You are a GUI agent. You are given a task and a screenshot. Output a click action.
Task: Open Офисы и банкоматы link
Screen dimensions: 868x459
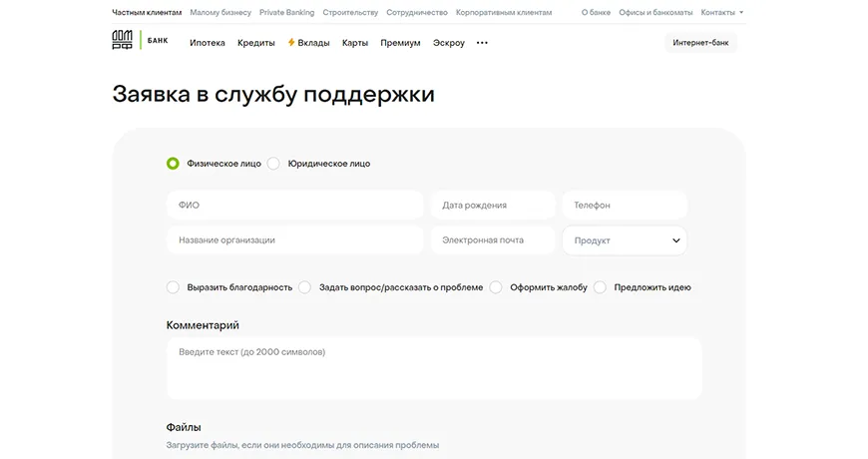pos(655,13)
